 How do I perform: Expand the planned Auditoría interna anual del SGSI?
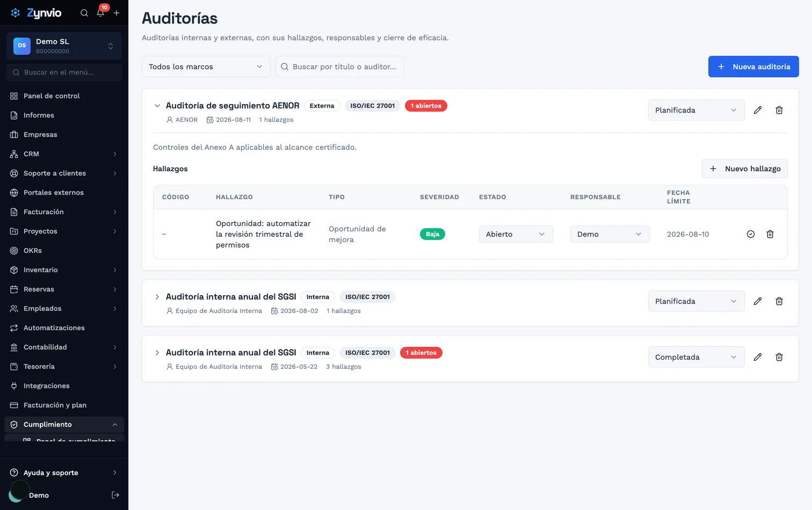tap(157, 297)
